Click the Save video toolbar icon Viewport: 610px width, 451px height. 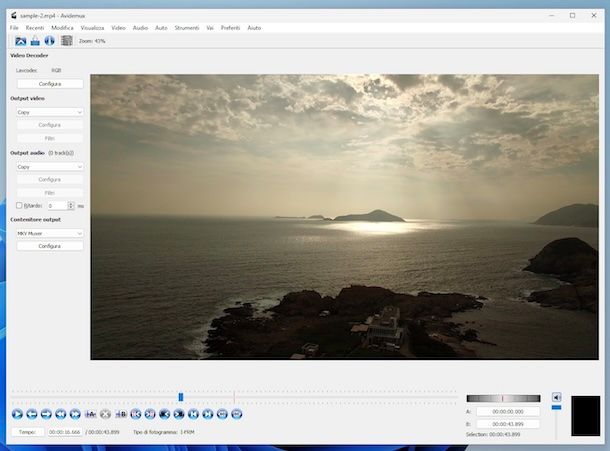pyautogui.click(x=35, y=41)
